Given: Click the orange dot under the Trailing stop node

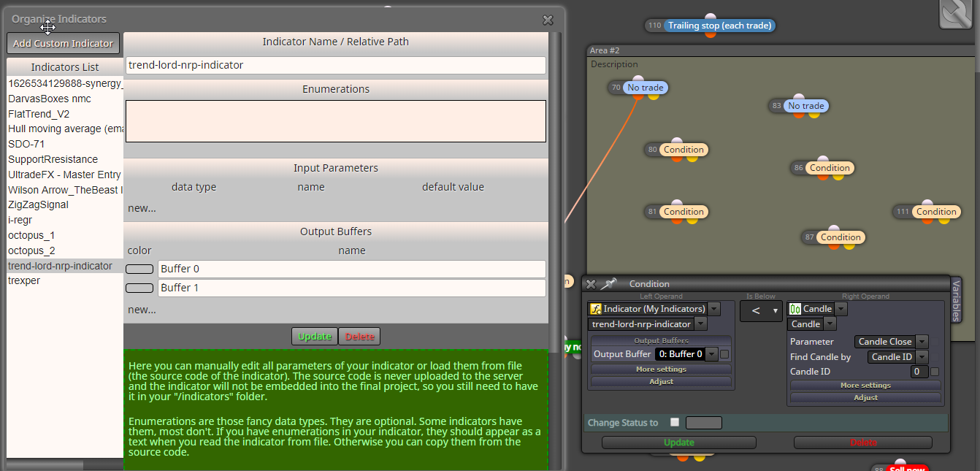Looking at the screenshot, I should coord(710,34).
